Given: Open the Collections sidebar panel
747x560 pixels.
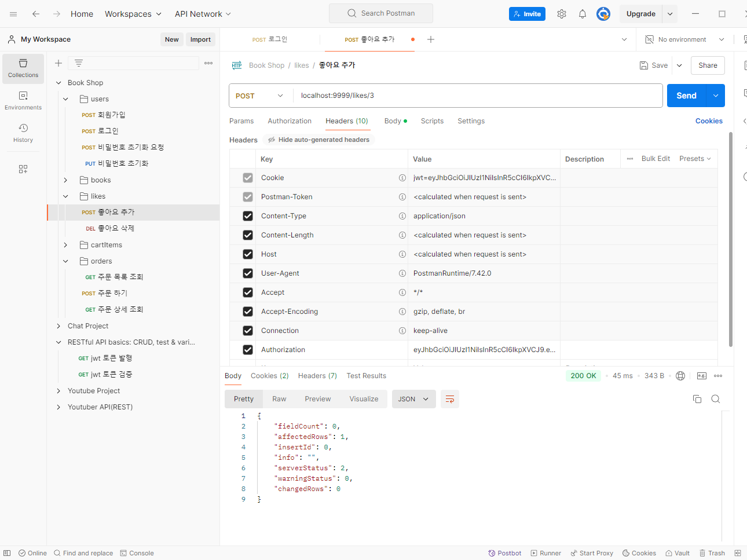Looking at the screenshot, I should [x=23, y=68].
